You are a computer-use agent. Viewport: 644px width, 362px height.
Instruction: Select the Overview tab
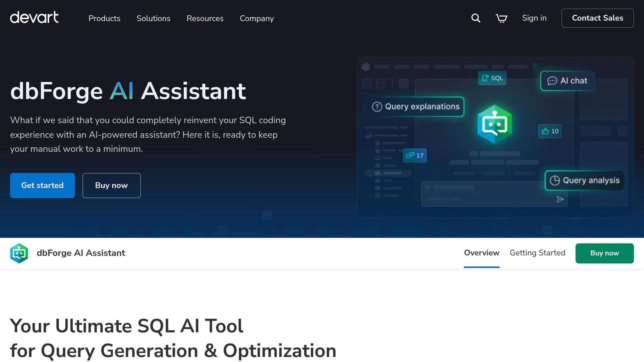pyautogui.click(x=481, y=253)
